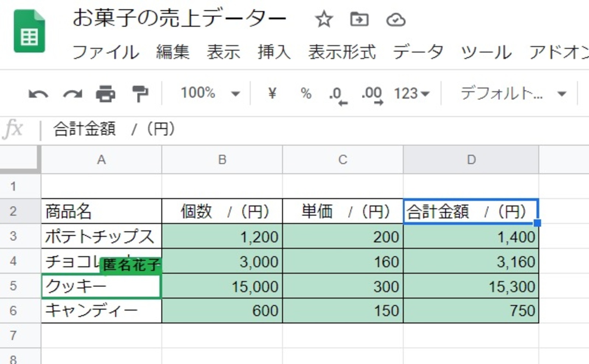This screenshot has height=364, width=589.
Task: Select row 1 header
Action: click(20, 186)
